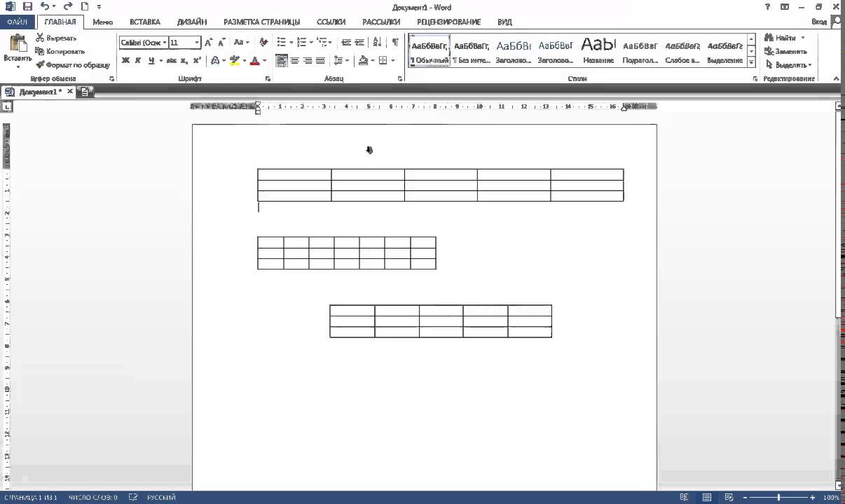Collapse the ribbon with the arrow

837,78
